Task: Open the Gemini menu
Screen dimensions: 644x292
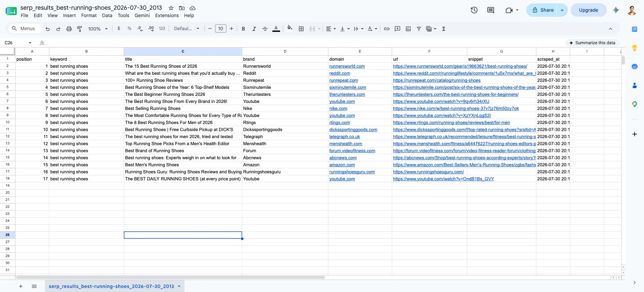Action: pyautogui.click(x=142, y=15)
